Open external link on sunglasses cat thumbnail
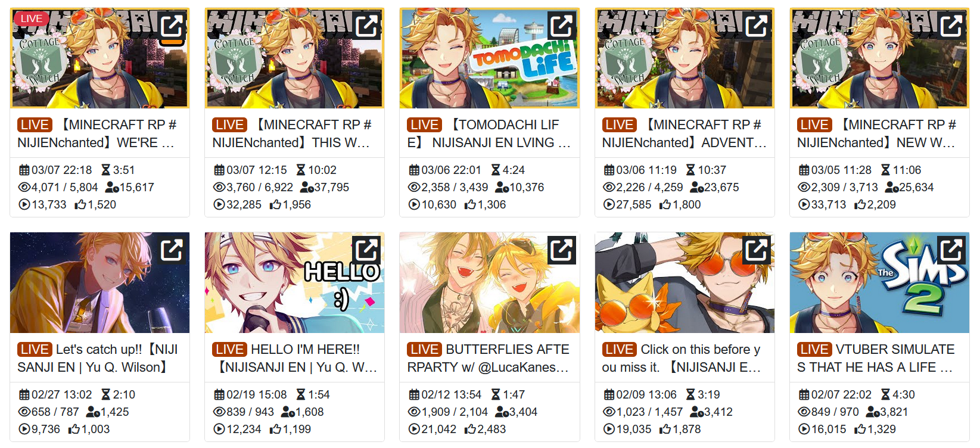 click(757, 250)
